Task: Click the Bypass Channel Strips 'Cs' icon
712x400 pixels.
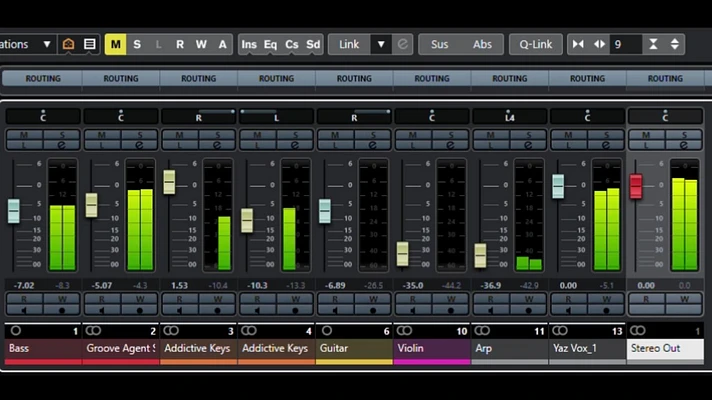Action: pos(291,44)
